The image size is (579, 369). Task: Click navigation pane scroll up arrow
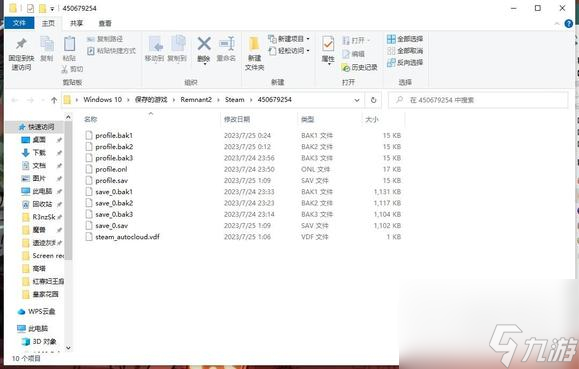click(68, 117)
